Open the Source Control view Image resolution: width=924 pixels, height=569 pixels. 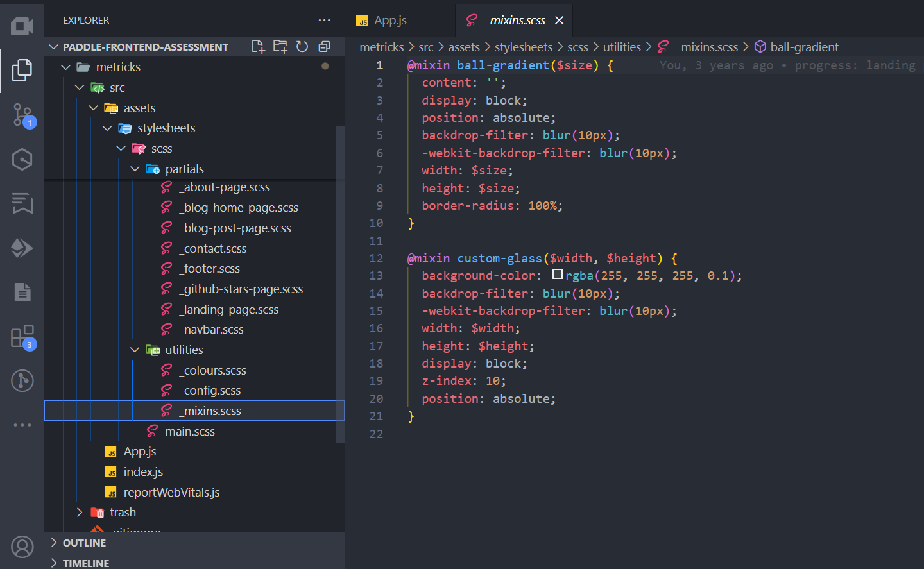22,115
